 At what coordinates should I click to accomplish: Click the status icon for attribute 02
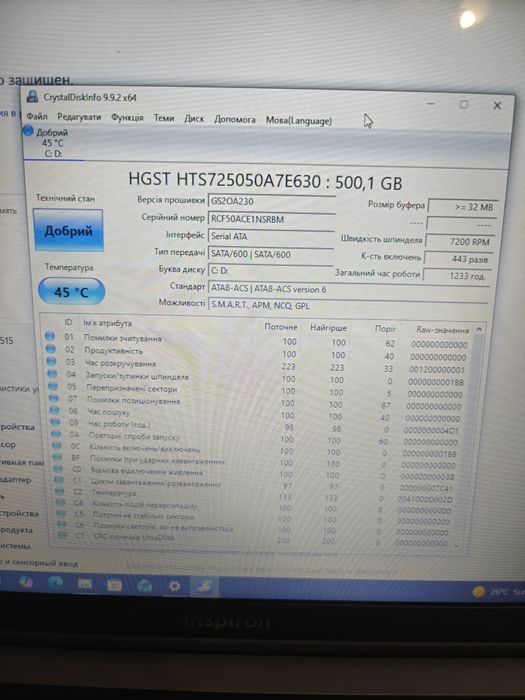[x=51, y=349]
